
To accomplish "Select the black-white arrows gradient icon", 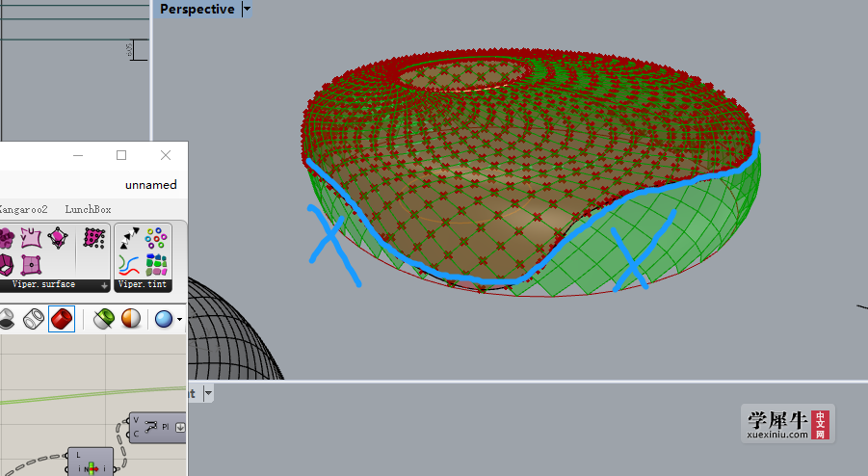I will click(129, 238).
